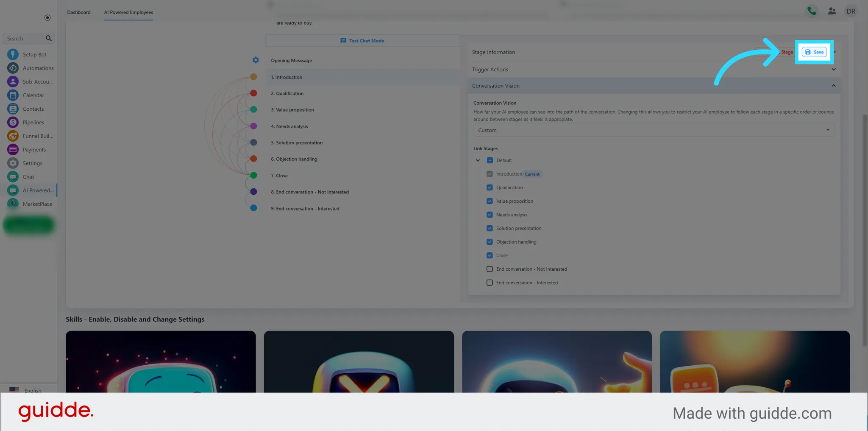Viewport: 868px width, 431px height.
Task: Click the stage settings gear icon
Action: tap(256, 60)
